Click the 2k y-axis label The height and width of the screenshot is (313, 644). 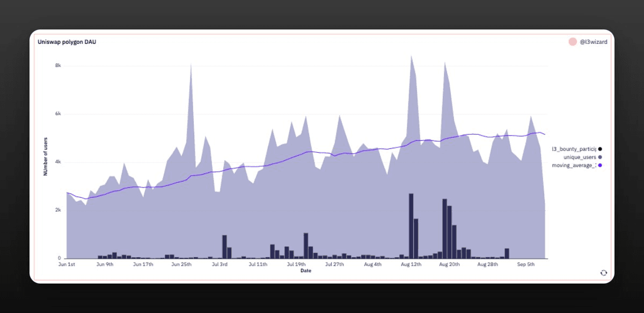(58, 210)
